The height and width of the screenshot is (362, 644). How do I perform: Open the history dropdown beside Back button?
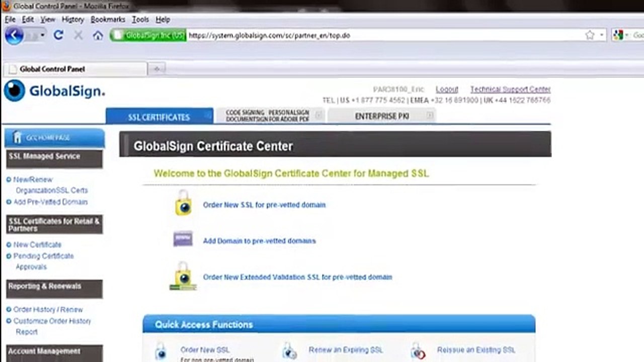click(42, 35)
